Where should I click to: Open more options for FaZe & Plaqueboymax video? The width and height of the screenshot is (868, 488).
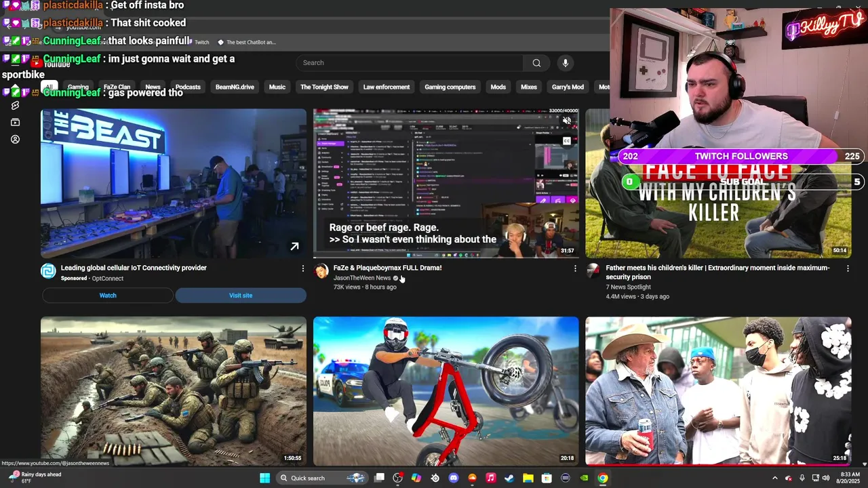(575, 268)
